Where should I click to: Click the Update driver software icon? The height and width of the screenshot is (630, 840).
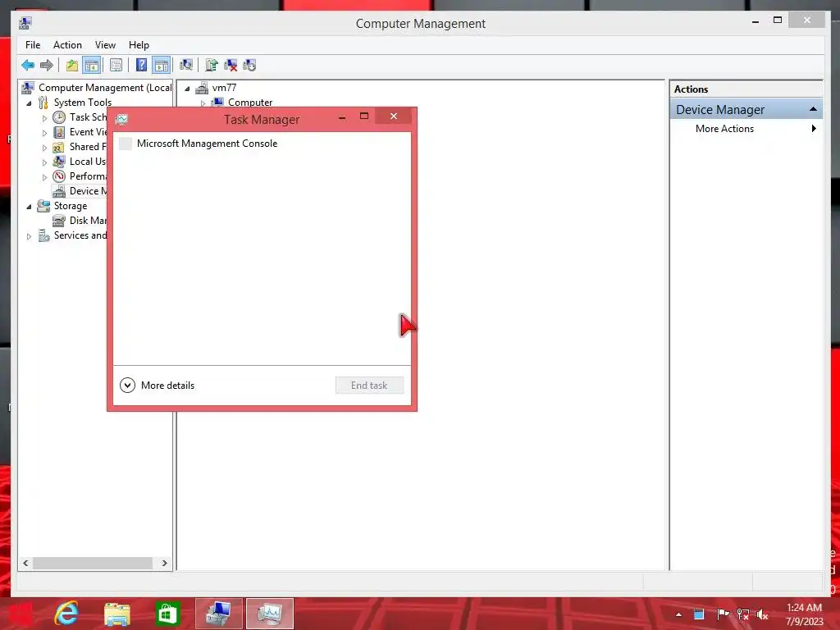[x=211, y=66]
